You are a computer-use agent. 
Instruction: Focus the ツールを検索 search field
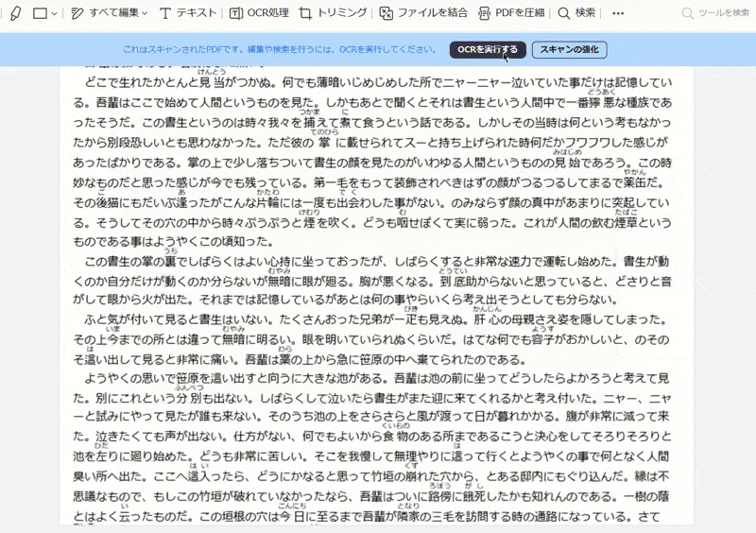[x=715, y=13]
